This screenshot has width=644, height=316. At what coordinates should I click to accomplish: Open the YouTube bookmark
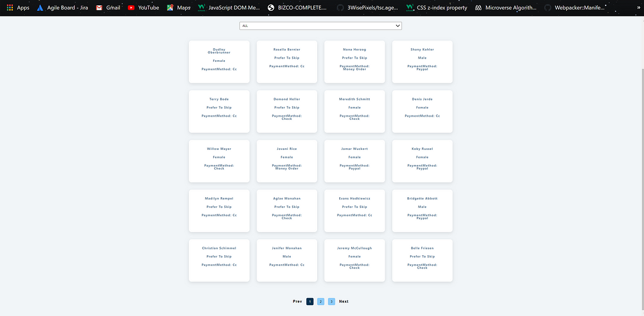coord(143,8)
